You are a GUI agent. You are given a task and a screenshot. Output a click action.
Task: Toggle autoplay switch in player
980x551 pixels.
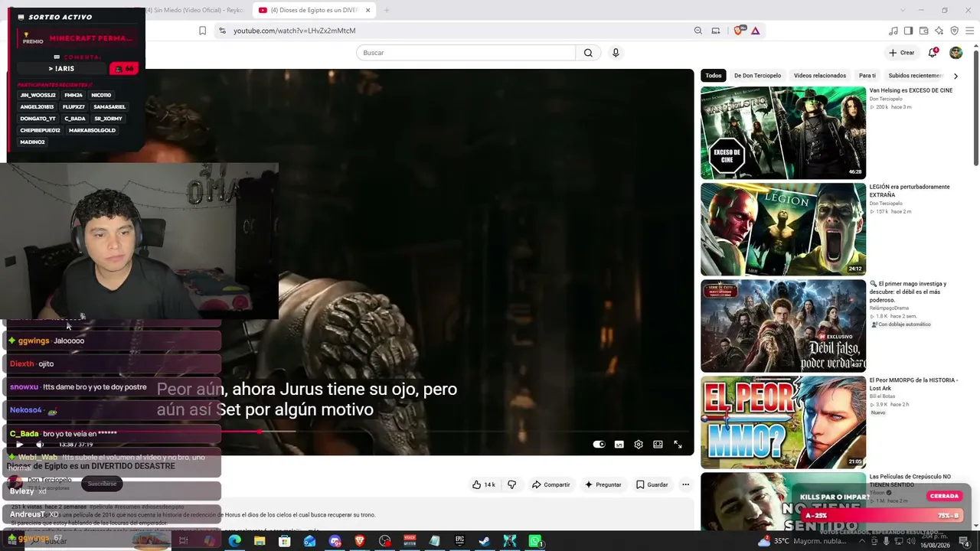coord(599,445)
